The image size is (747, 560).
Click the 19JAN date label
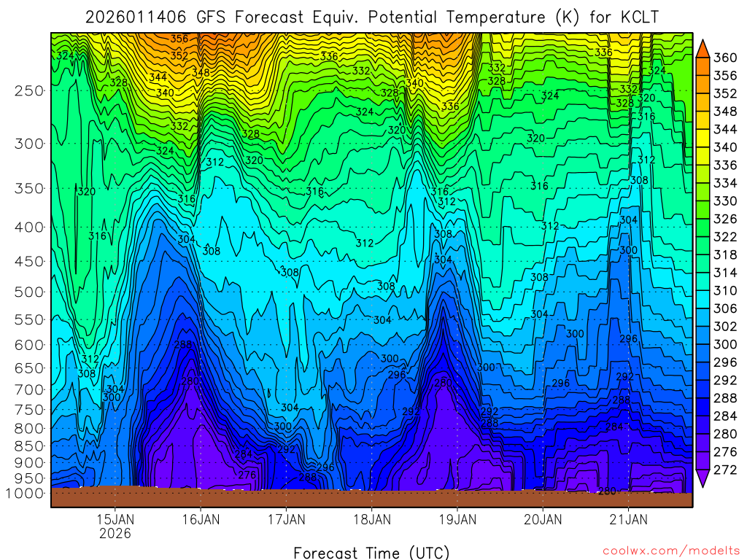pos(457,519)
